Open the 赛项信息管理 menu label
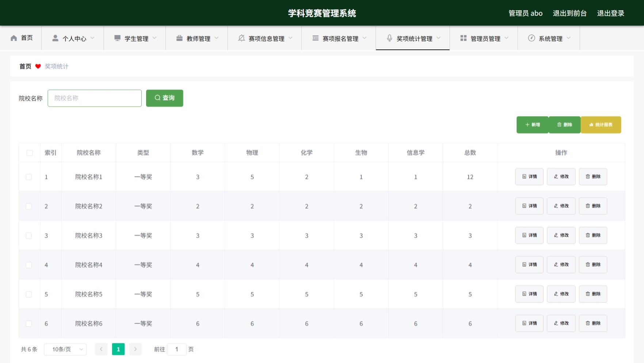Screen dimensions: 644x363 coord(267,38)
